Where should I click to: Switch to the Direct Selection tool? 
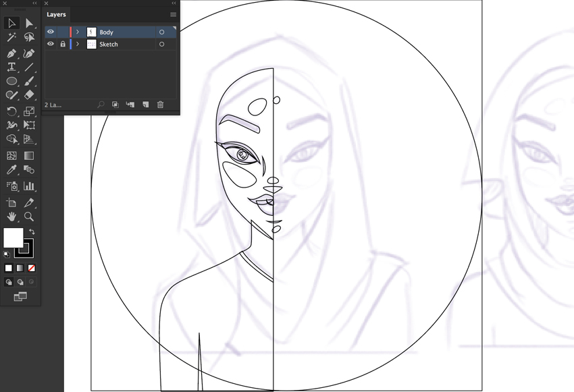(29, 24)
